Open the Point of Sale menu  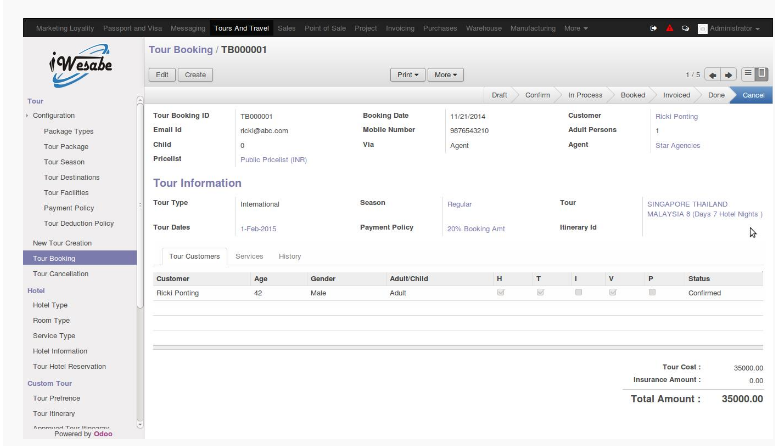pos(324,29)
